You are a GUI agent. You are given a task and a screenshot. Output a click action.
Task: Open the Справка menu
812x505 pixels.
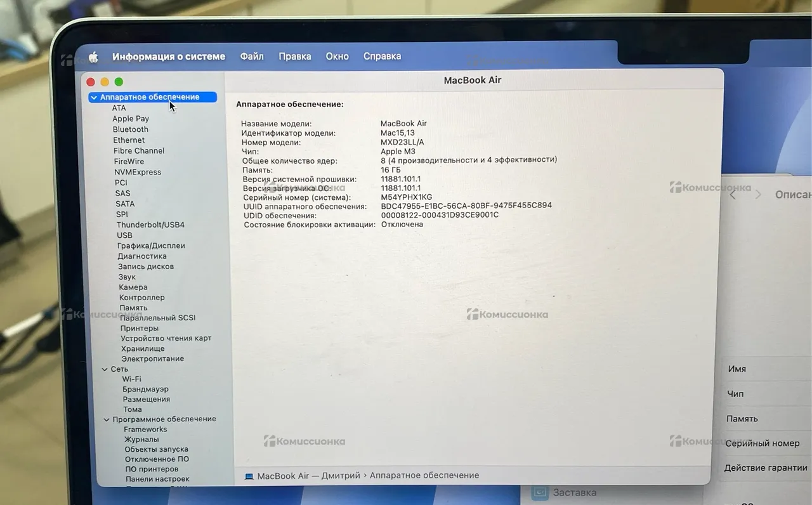(382, 56)
